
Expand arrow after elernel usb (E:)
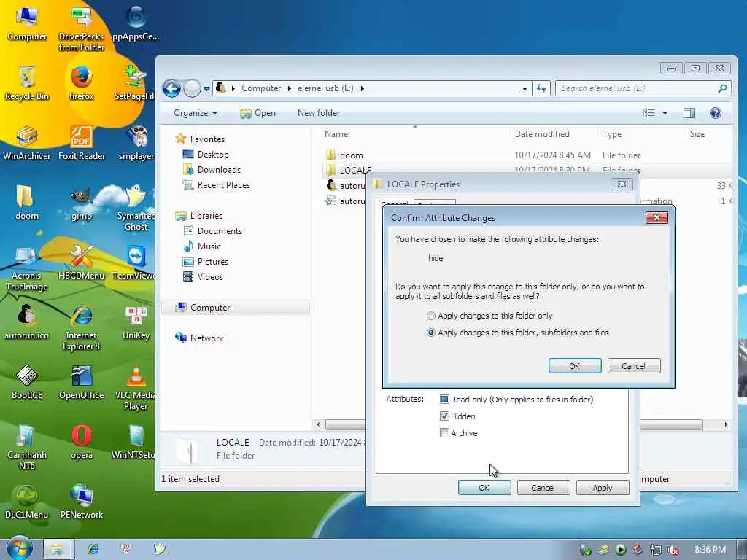point(363,88)
